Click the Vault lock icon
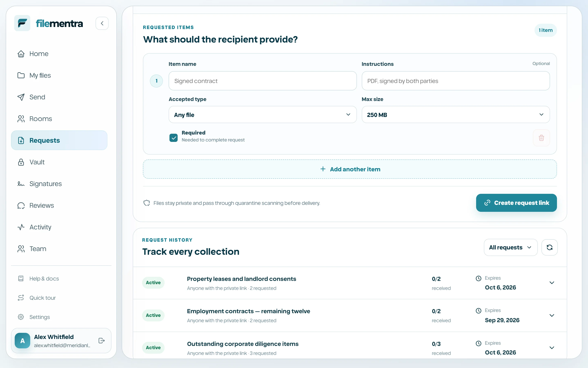 coord(21,162)
